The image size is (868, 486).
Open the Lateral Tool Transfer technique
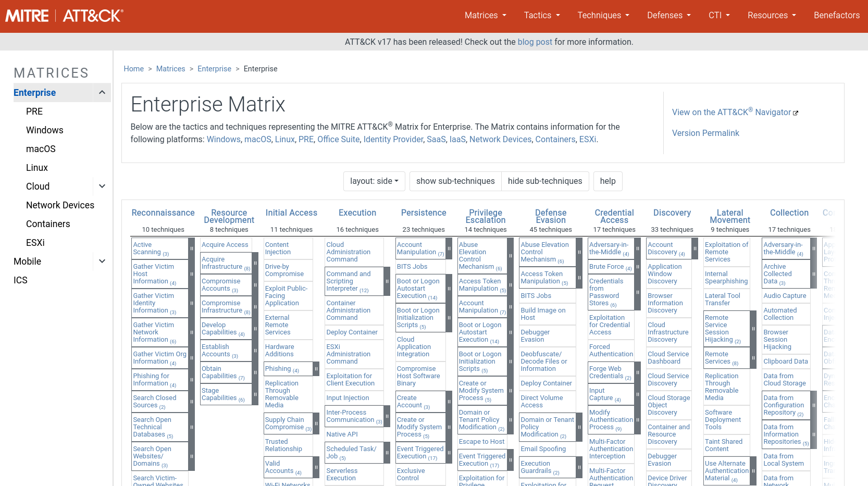[723, 300]
